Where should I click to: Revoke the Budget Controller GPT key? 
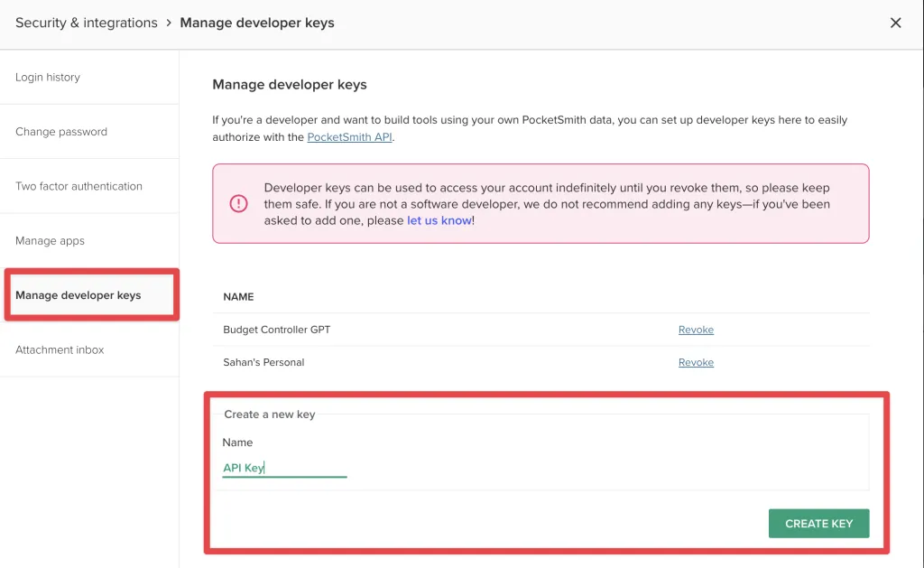click(696, 330)
